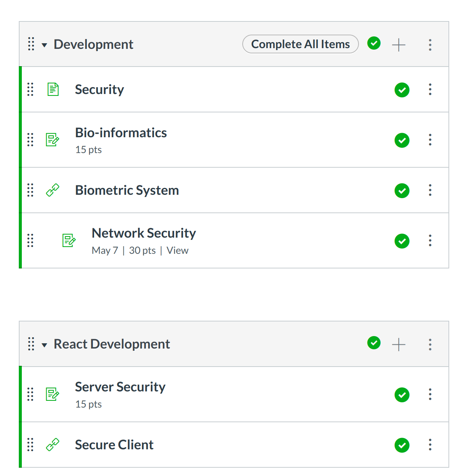Click the page icon beside Security
This screenshot has height=476, width=462.
tap(53, 89)
